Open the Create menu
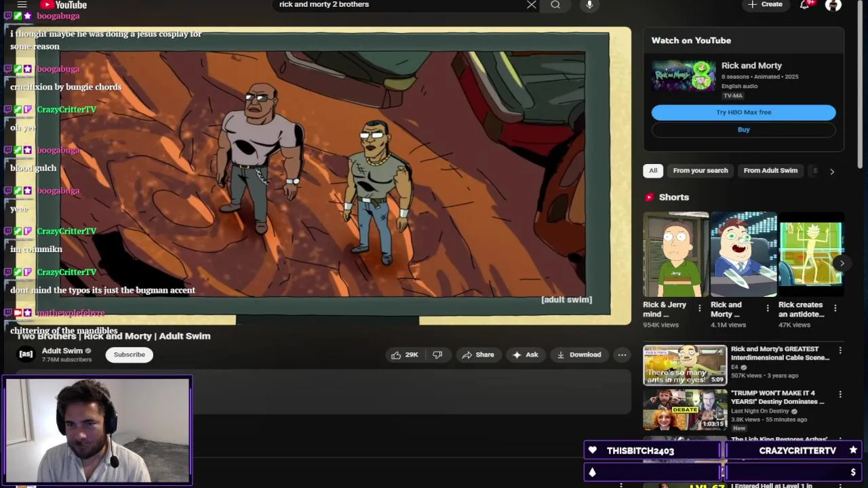868x488 pixels. 765,5
